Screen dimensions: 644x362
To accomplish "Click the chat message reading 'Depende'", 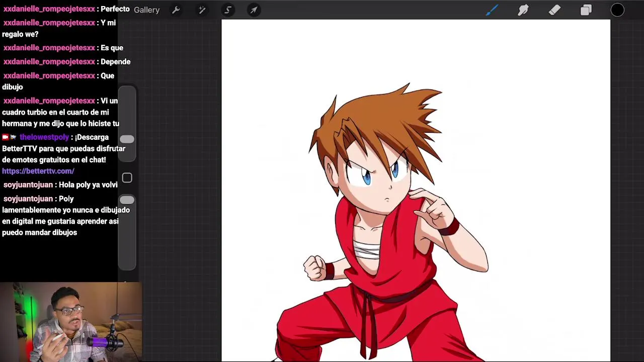I will 116,62.
